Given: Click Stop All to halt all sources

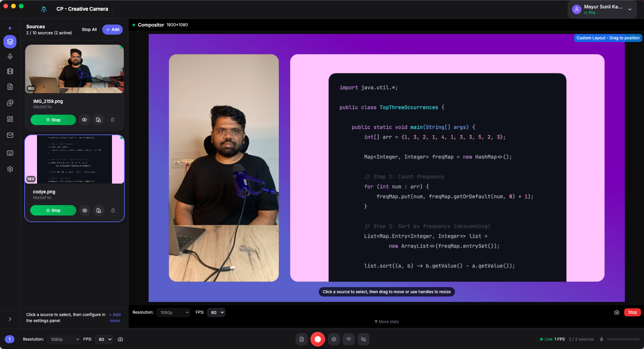Looking at the screenshot, I should point(89,30).
